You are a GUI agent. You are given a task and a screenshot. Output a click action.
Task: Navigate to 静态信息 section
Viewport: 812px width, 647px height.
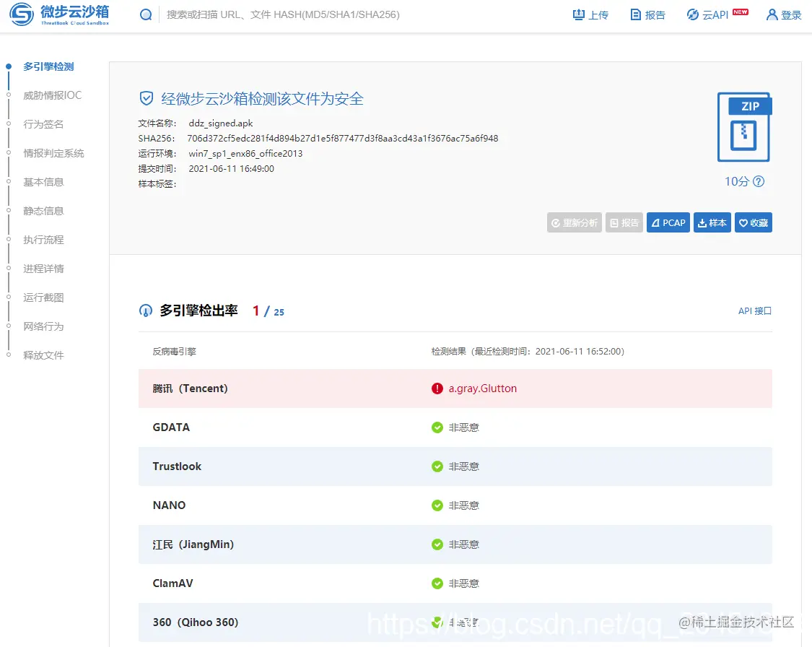coord(43,211)
